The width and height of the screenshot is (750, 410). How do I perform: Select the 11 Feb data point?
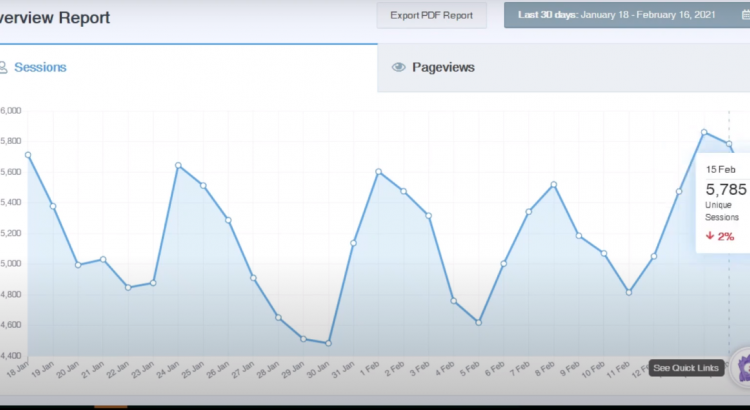tap(629, 292)
